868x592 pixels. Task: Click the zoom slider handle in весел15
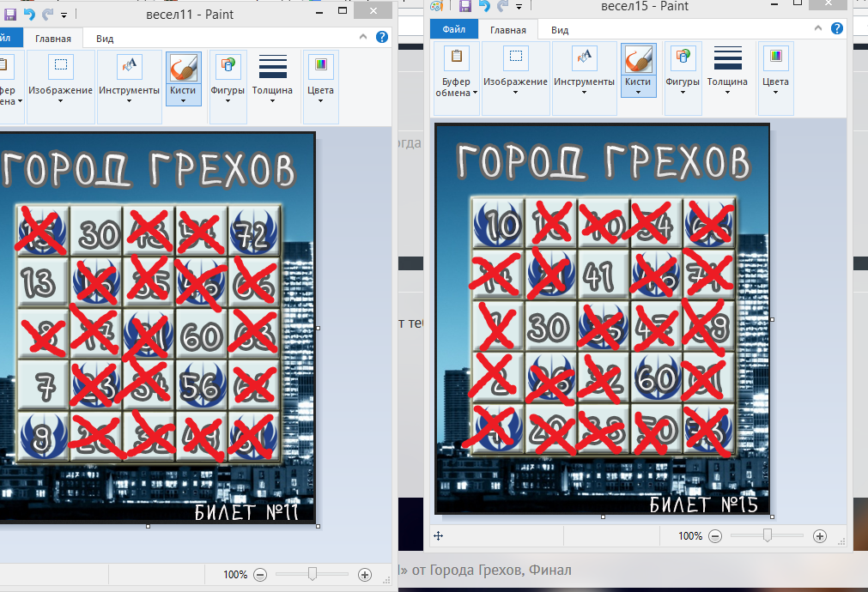(768, 535)
